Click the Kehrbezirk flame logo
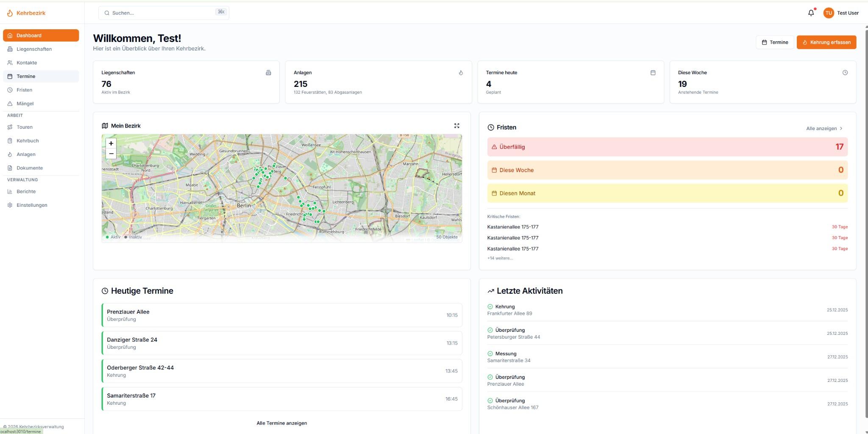The width and height of the screenshot is (868, 434). point(10,13)
